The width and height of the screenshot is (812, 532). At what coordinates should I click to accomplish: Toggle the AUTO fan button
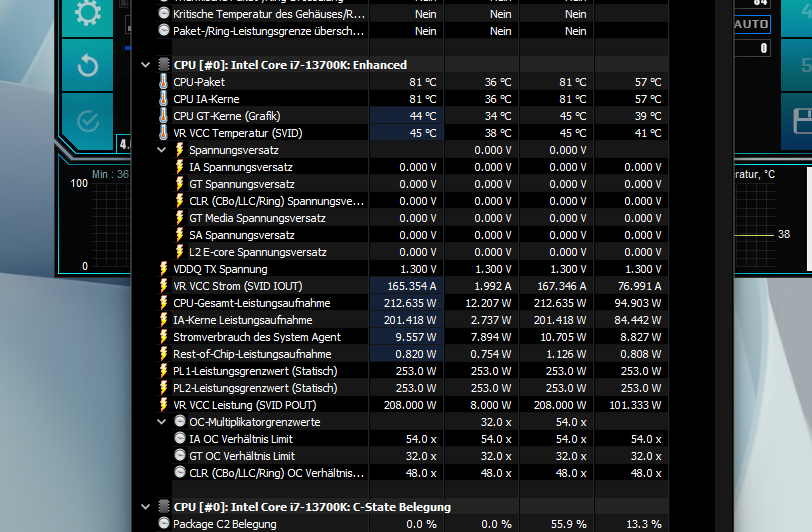pyautogui.click(x=751, y=24)
